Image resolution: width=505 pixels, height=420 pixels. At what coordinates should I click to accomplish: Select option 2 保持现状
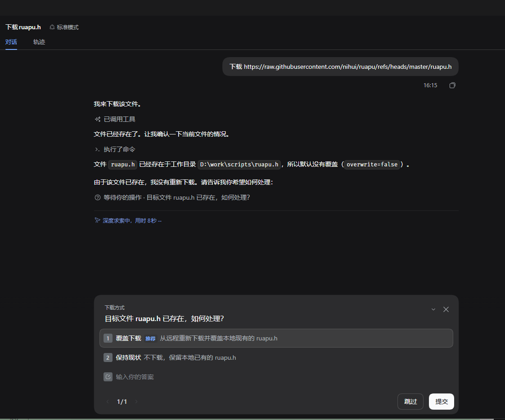276,357
